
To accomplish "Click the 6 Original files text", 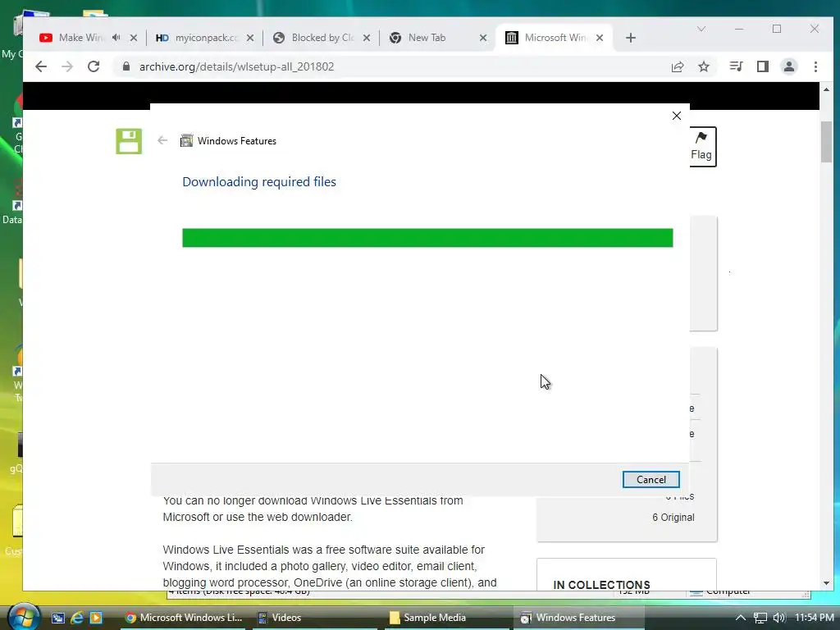I will click(673, 518).
